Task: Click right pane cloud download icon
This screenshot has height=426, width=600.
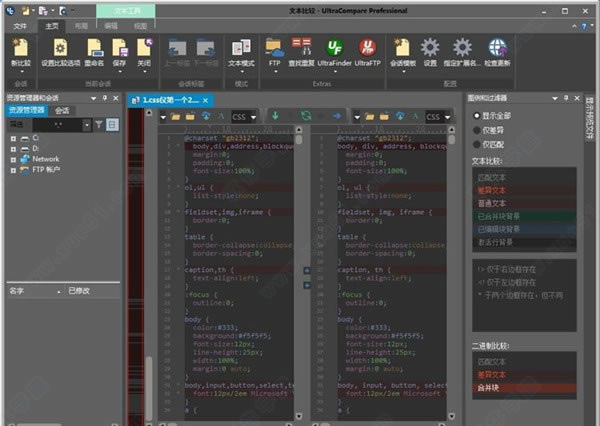Action: 400,116
